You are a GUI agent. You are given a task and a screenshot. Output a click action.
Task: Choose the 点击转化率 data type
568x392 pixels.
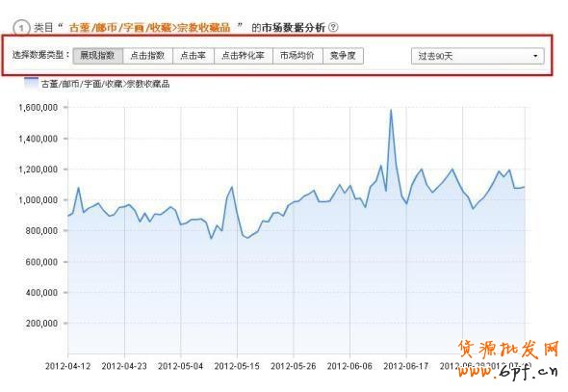(x=243, y=56)
